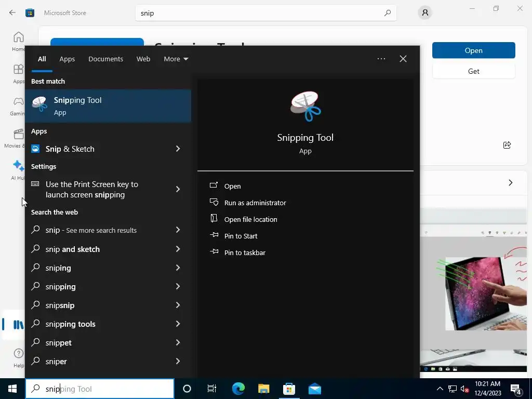
Task: Switch to the Web search tab
Action: point(143,59)
